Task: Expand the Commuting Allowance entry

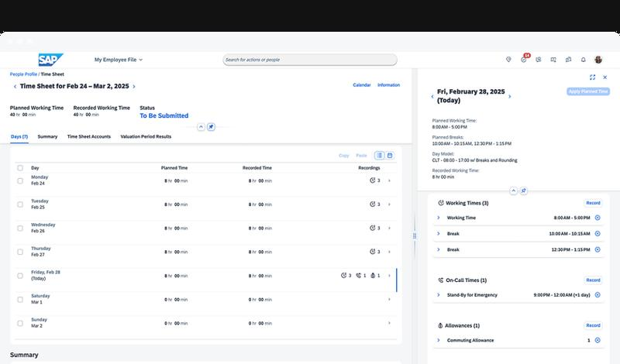Action: point(439,340)
